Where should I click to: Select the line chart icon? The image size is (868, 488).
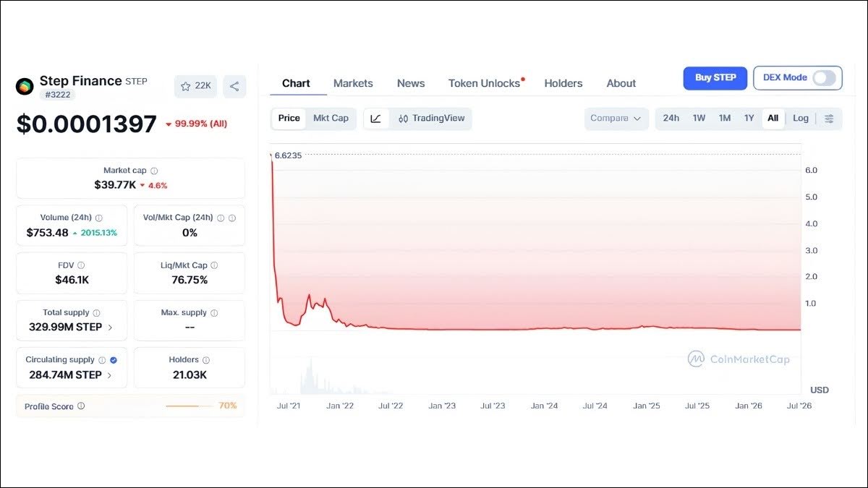[375, 119]
